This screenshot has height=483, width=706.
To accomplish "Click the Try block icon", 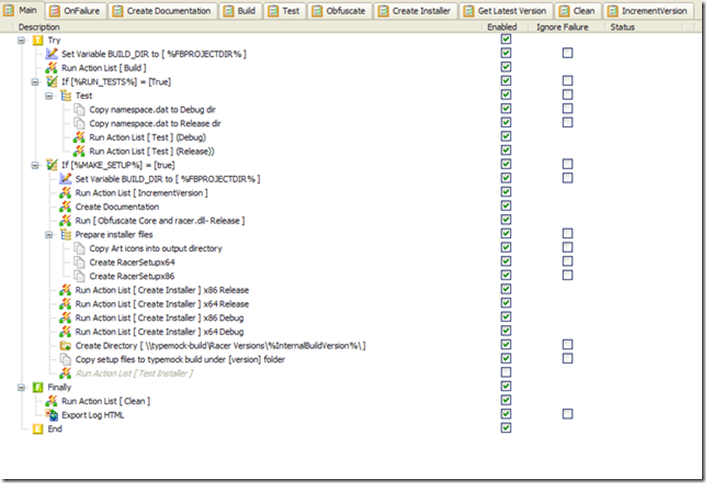I will [38, 41].
